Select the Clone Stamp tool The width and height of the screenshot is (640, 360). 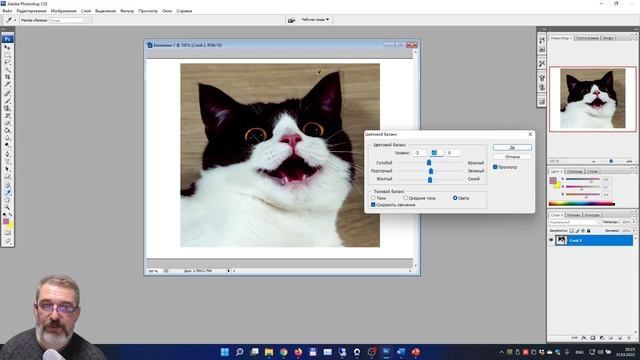tap(7, 108)
